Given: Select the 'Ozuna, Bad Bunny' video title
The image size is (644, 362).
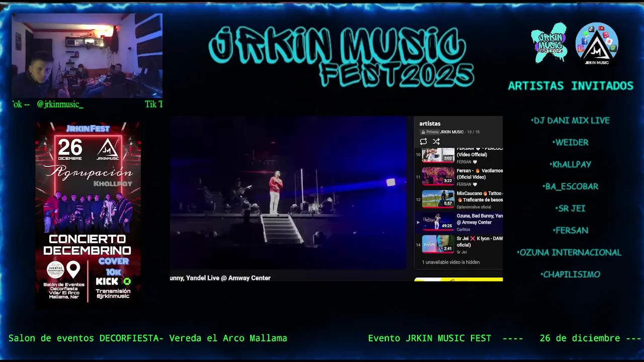Looking at the screenshot, I should (479, 219).
